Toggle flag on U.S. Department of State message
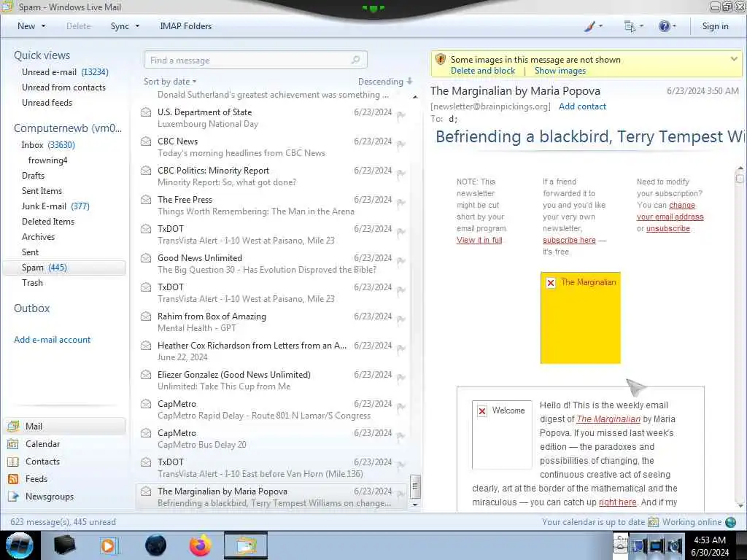The width and height of the screenshot is (747, 560). click(x=401, y=115)
